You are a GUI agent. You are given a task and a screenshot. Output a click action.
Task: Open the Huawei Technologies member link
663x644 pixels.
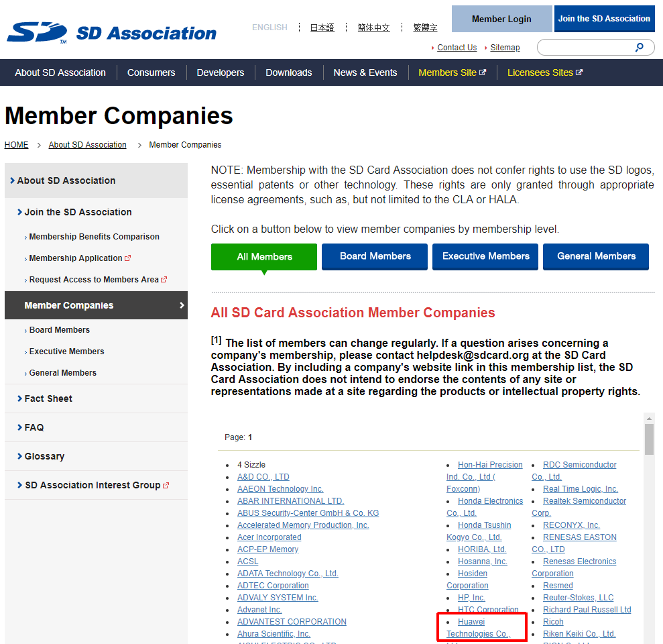coord(477,628)
